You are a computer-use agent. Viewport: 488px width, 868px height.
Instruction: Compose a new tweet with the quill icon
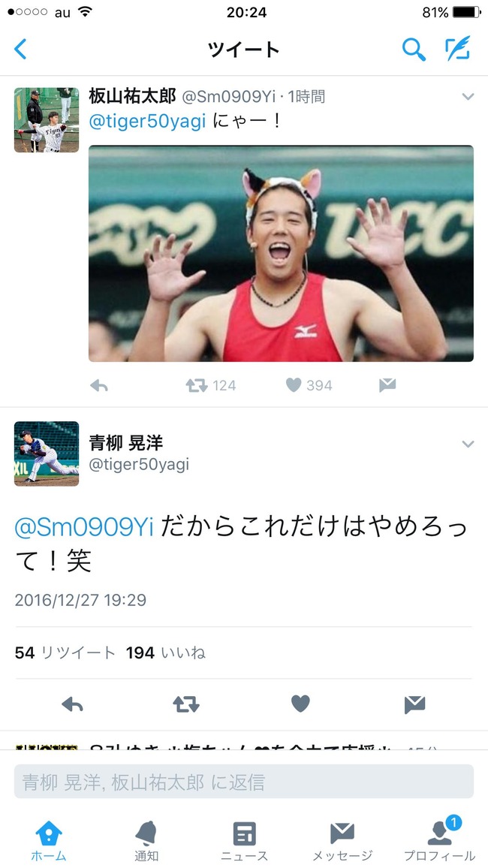click(x=458, y=49)
